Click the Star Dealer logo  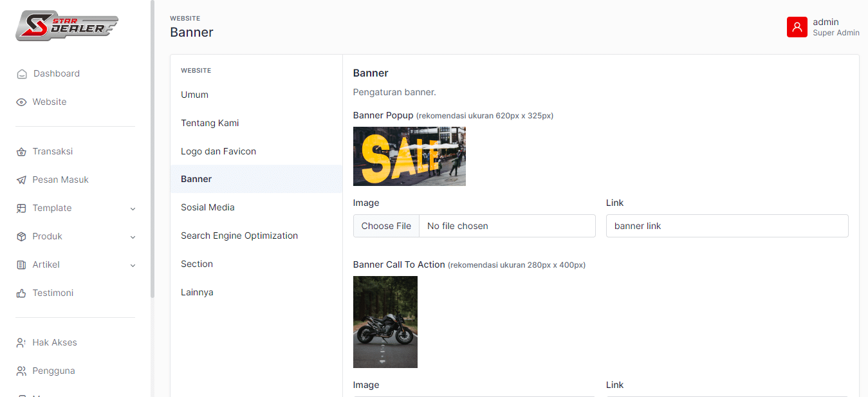pos(67,26)
